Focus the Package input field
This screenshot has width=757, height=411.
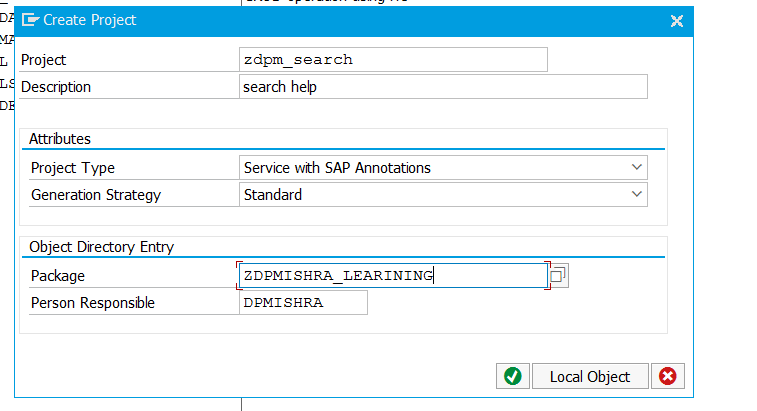(x=393, y=275)
